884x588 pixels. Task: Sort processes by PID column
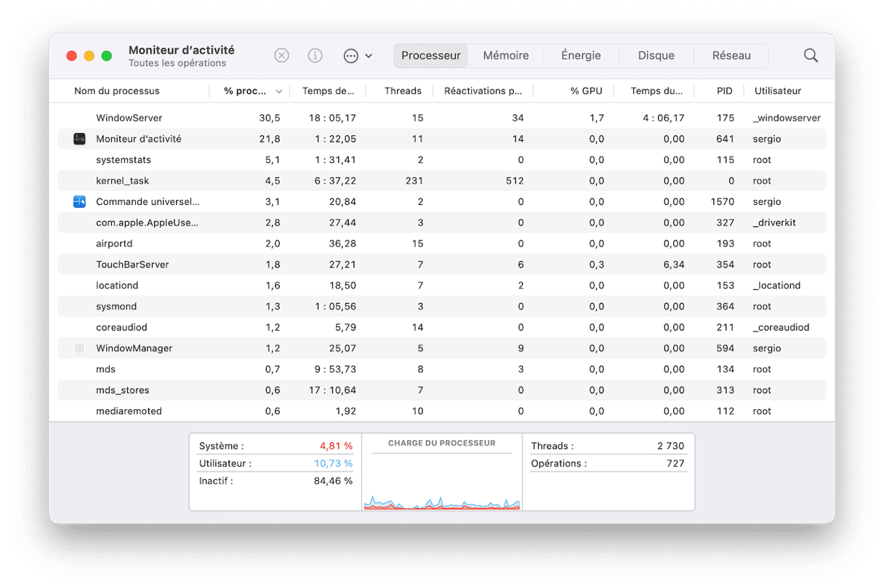tap(724, 92)
